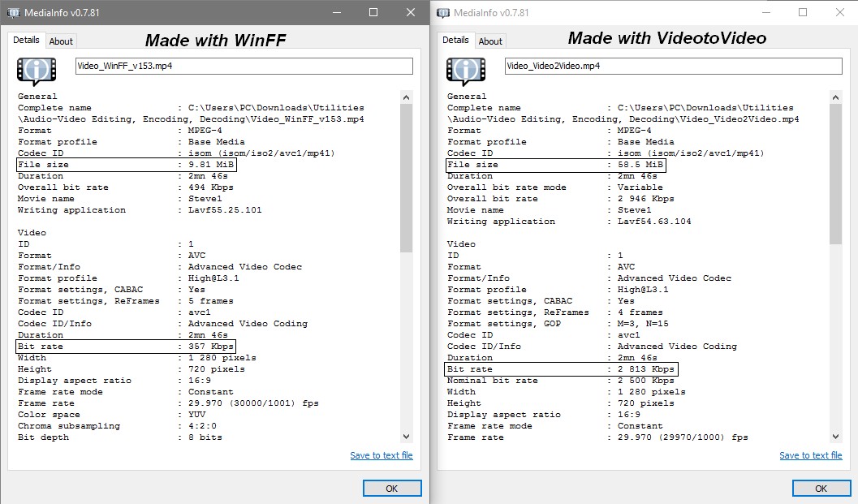858x504 pixels.
Task: Maximize the right MediaInfo window
Action: [803, 13]
